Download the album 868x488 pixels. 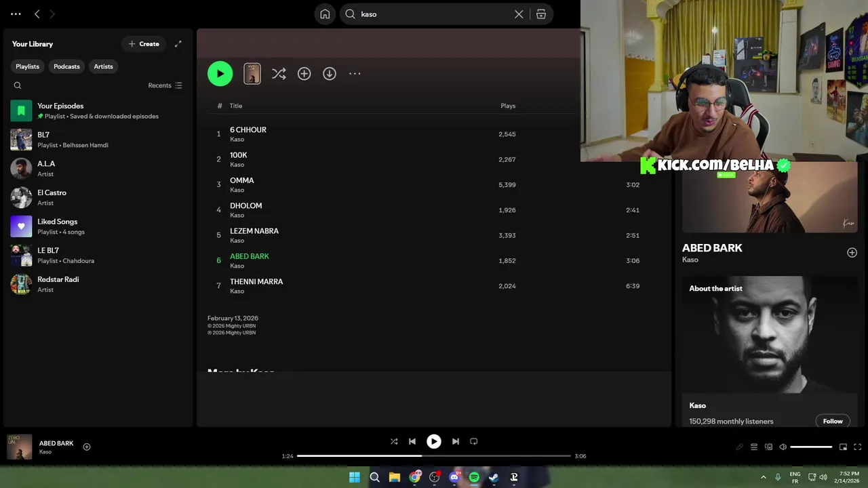tap(330, 74)
